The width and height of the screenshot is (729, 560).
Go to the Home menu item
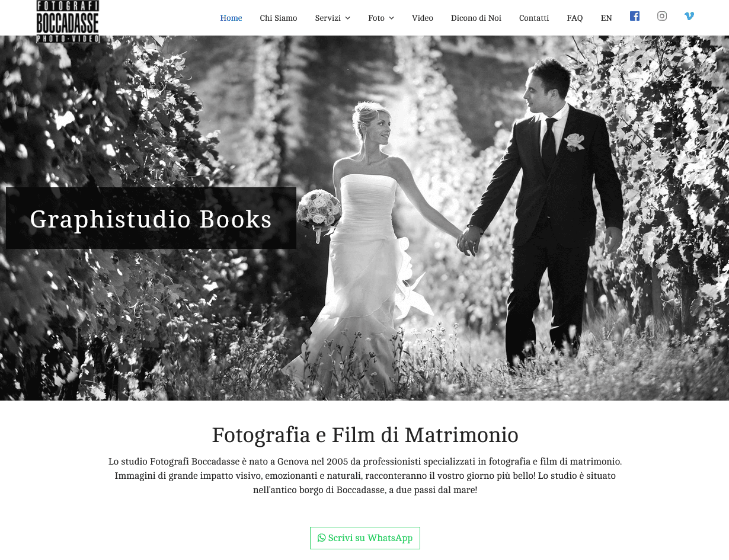(x=231, y=18)
